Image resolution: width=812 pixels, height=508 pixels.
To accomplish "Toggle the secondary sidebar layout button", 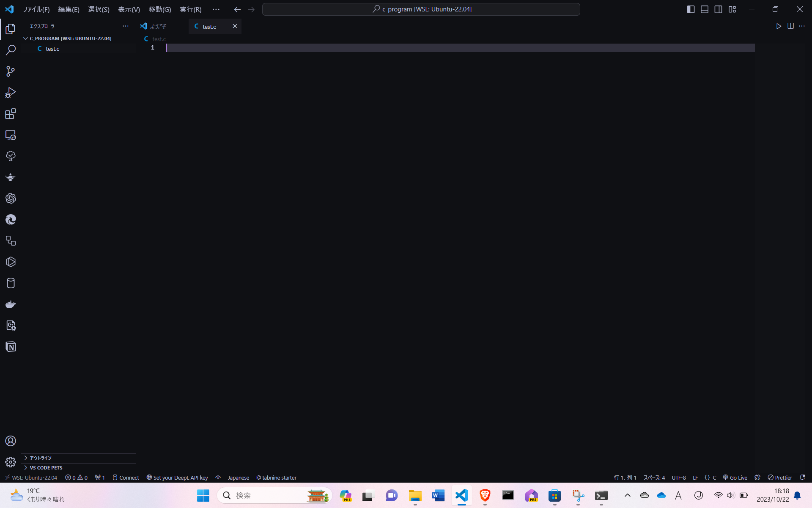I will (718, 9).
